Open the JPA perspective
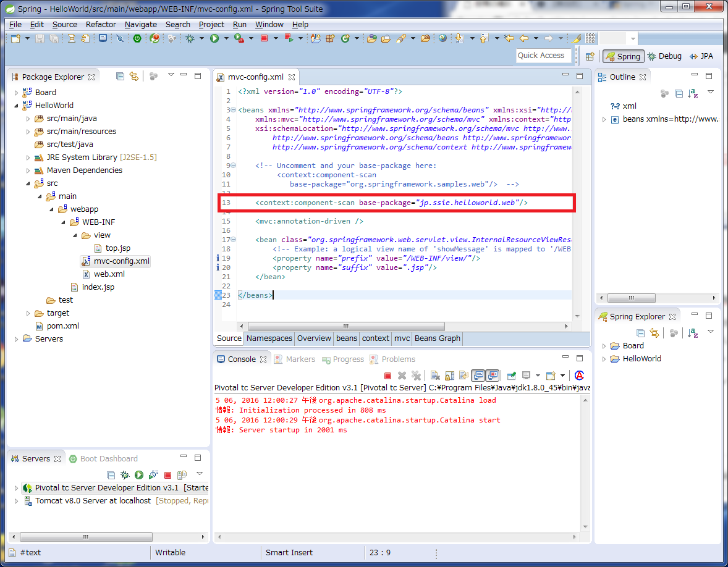This screenshot has height=567, width=728. point(701,56)
